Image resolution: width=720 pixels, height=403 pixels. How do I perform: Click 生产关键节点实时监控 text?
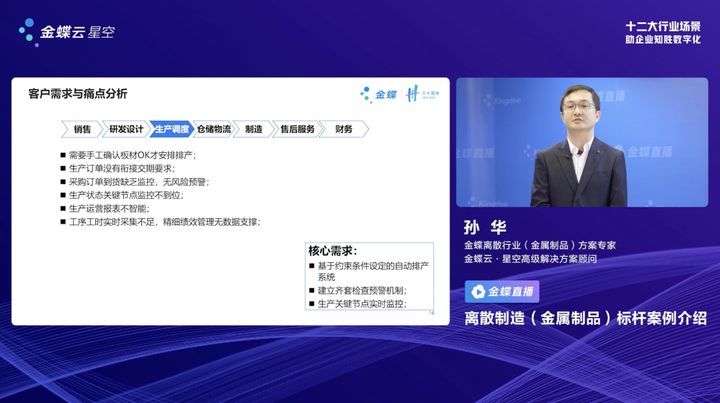pyautogui.click(x=362, y=303)
